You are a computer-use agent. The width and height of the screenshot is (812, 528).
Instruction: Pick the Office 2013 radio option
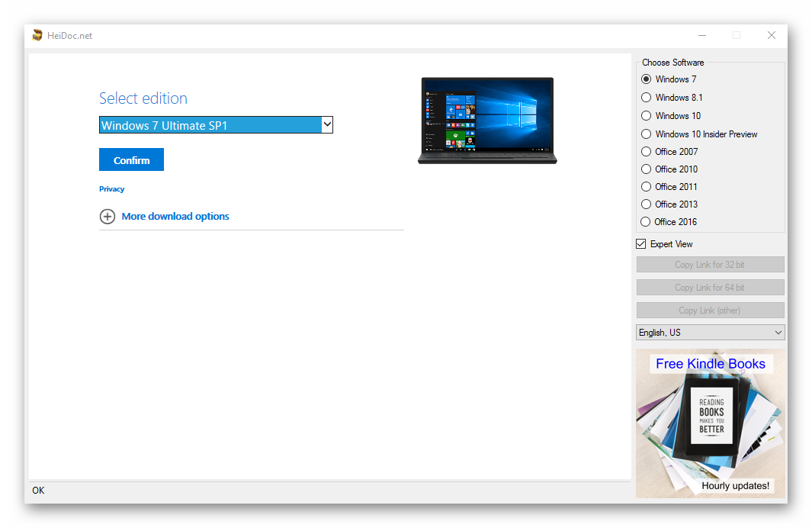coord(647,204)
